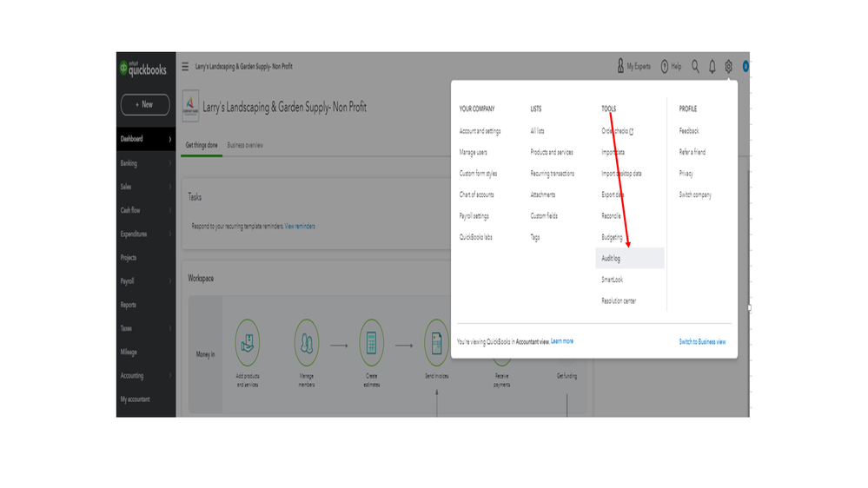This screenshot has height=488, width=868.
Task: Select Payroll settings
Action: coord(474,216)
